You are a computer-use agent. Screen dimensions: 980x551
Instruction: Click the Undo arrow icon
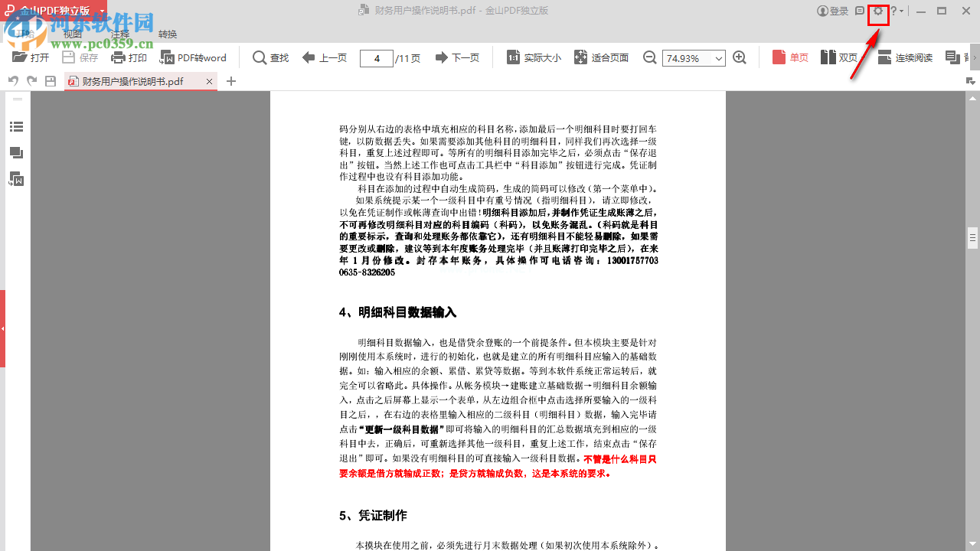click(13, 80)
